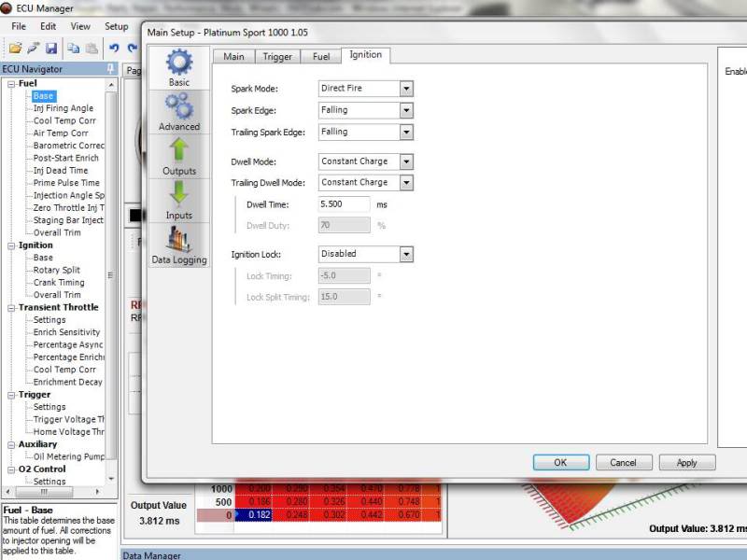The height and width of the screenshot is (560, 747).
Task: Click the paste toolbar icon
Action: pyautogui.click(x=92, y=49)
